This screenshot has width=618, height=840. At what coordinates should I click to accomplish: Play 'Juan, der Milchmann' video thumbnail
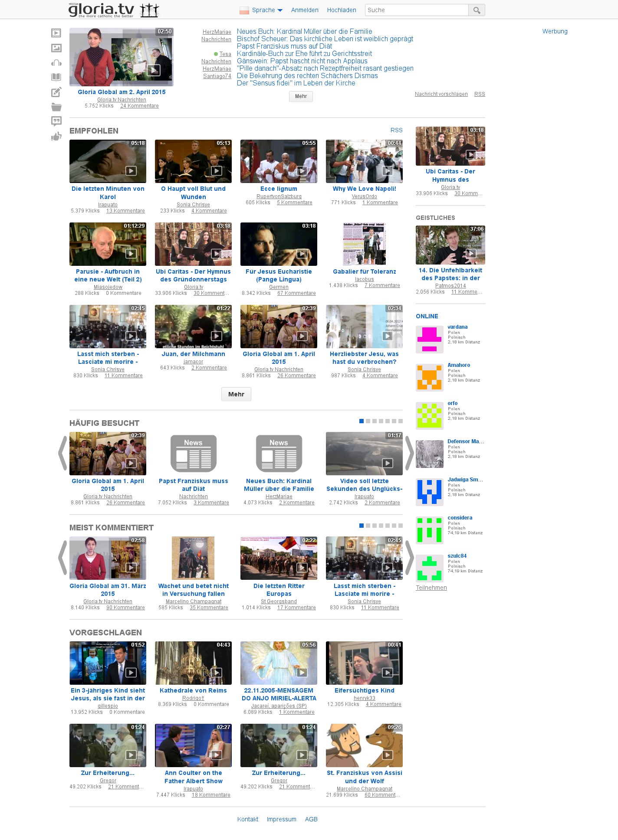click(x=193, y=327)
